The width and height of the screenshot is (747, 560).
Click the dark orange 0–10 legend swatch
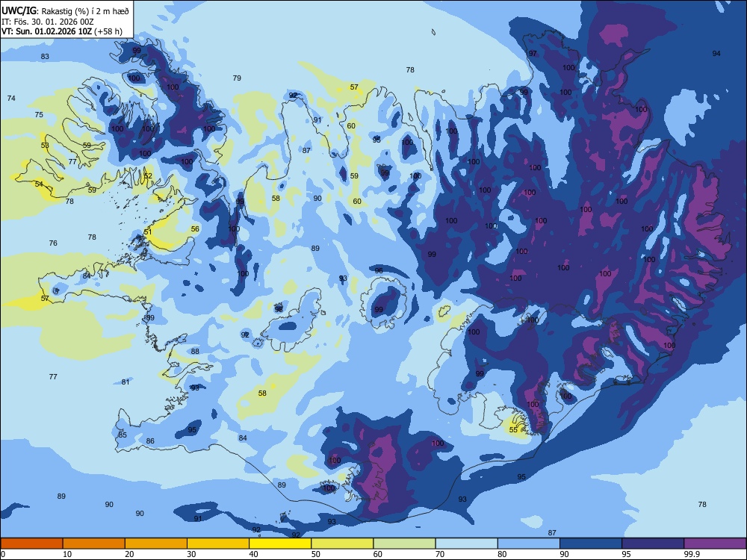tap(31, 544)
